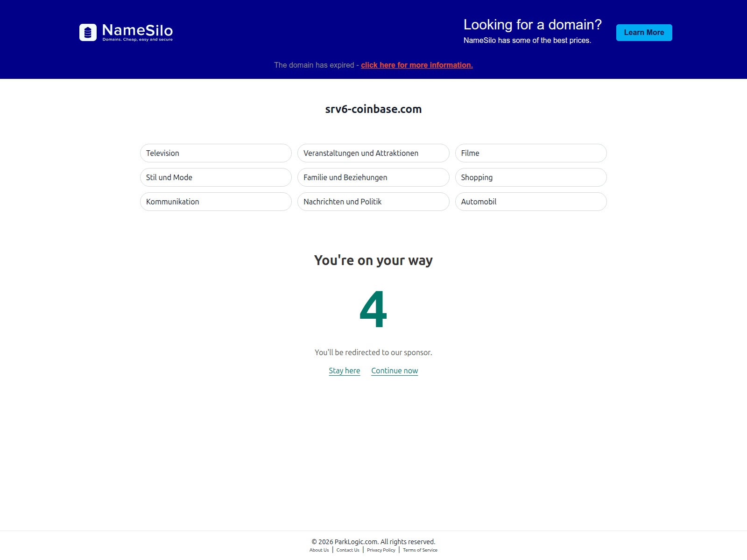747x560 pixels.
Task: Open the Contact Us footer link
Action: 348,550
